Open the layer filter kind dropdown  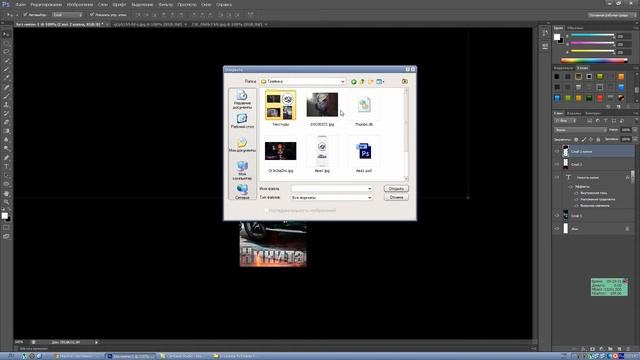pos(565,121)
